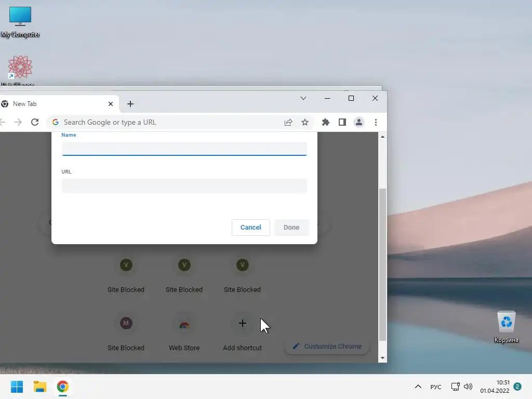532x399 pixels.
Task: Bookmark this tab with the star icon
Action: [x=305, y=122]
